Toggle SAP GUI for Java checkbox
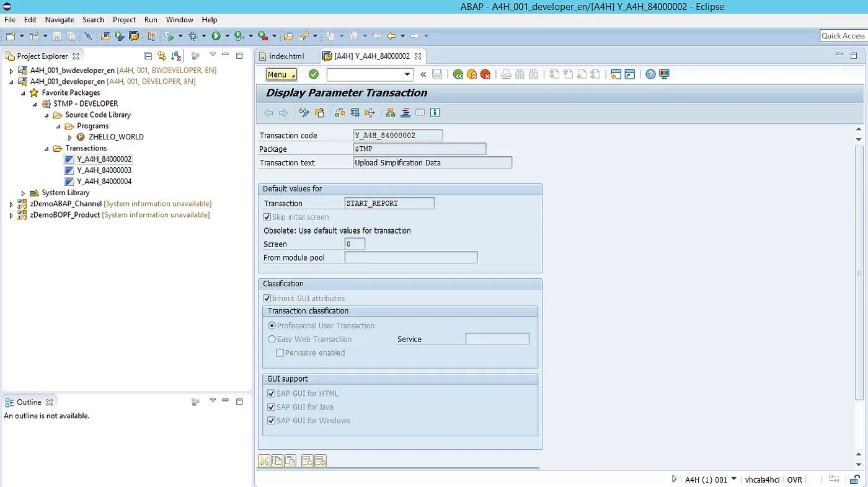The image size is (868, 487). tap(271, 407)
